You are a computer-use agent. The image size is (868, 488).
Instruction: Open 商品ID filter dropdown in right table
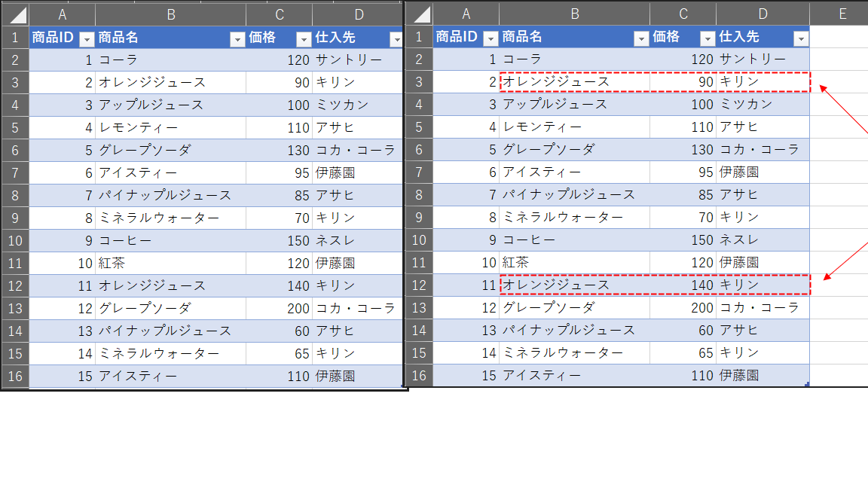point(491,38)
